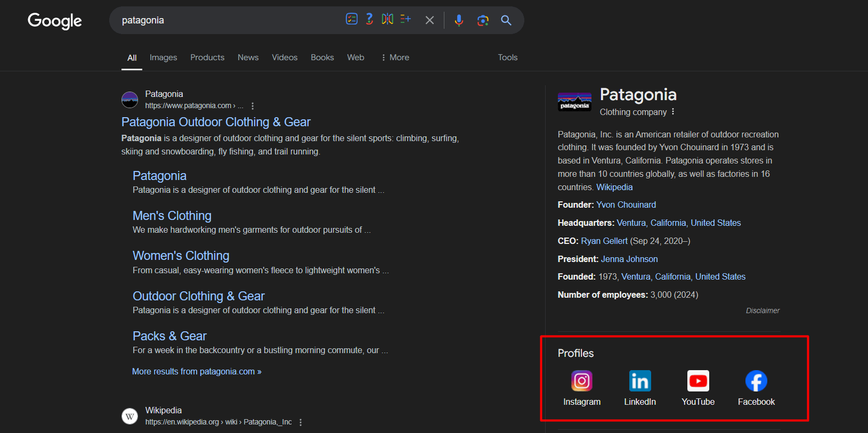Screen dimensions: 868x433
Task: Click CEO Ryan Gellert link
Action: (x=604, y=241)
